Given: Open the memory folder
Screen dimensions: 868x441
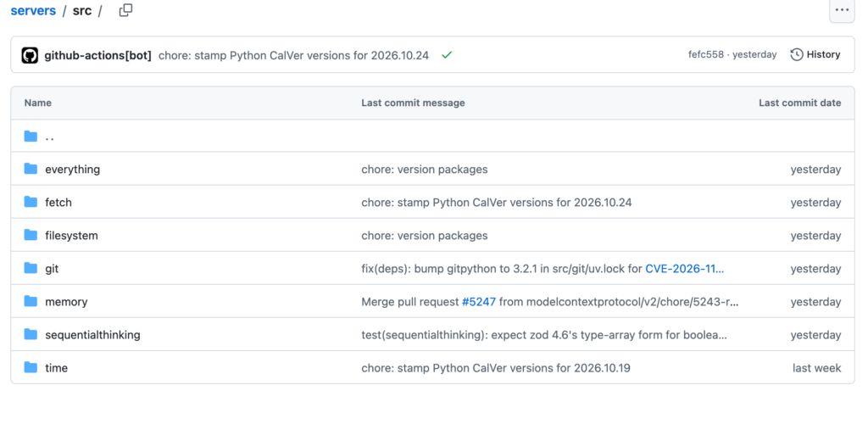Looking at the screenshot, I should 66,302.
